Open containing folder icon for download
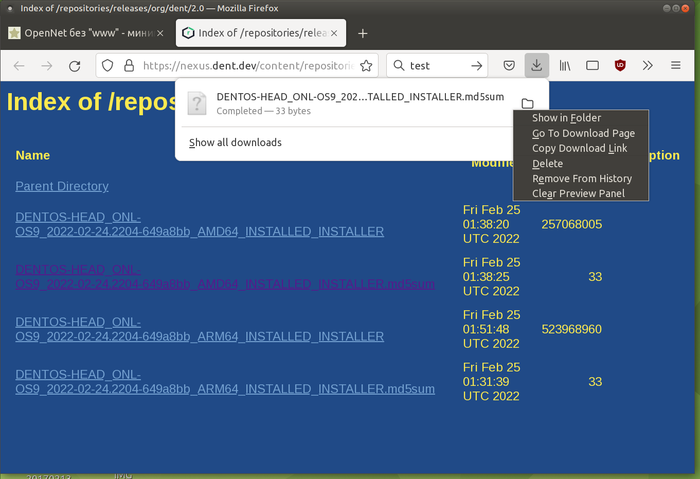 tap(527, 104)
